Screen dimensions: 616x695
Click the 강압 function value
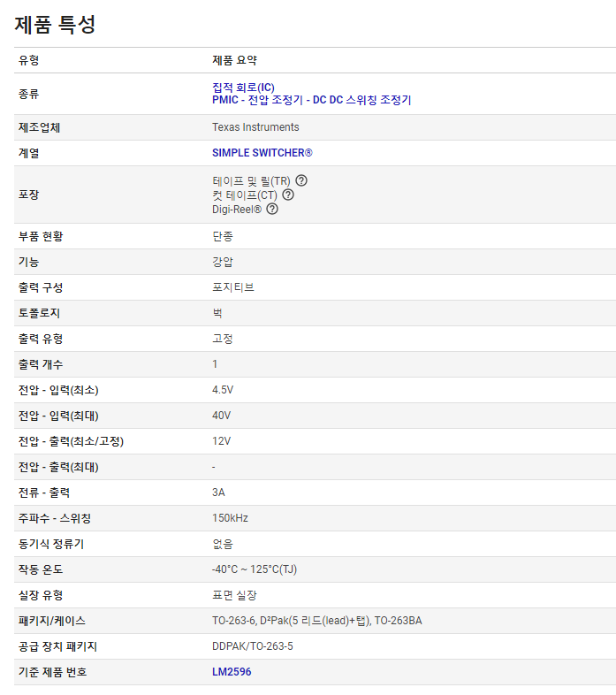click(x=223, y=262)
